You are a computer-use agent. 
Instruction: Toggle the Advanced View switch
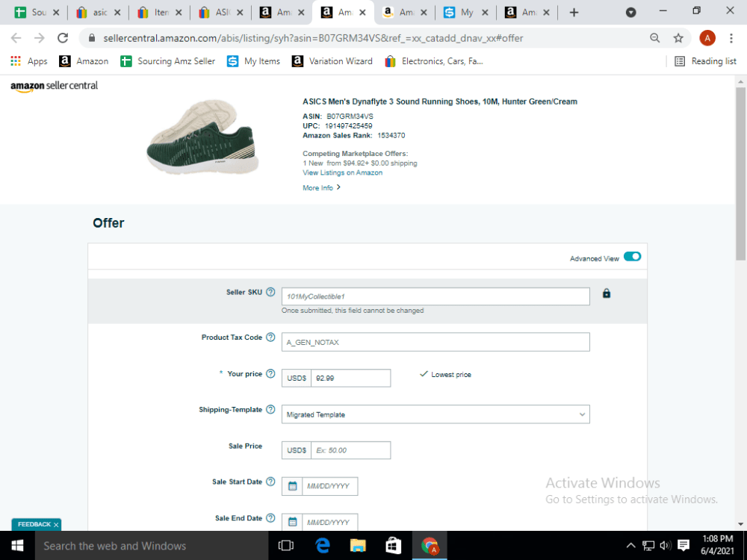pyautogui.click(x=632, y=257)
